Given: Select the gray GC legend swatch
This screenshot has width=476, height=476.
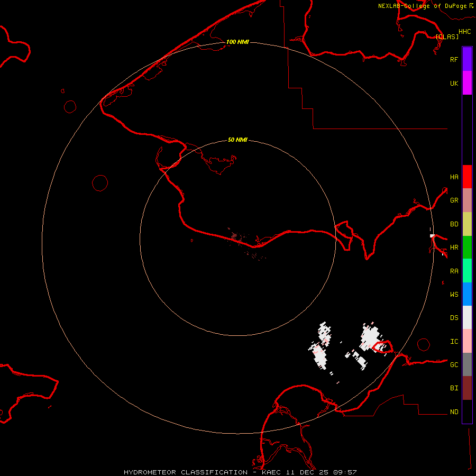Looking at the screenshot, I should tap(467, 364).
